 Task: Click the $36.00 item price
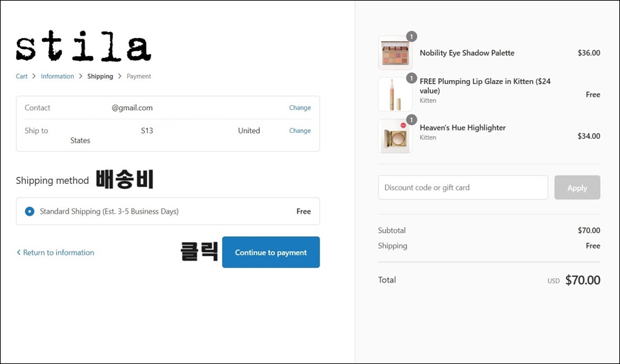point(589,53)
